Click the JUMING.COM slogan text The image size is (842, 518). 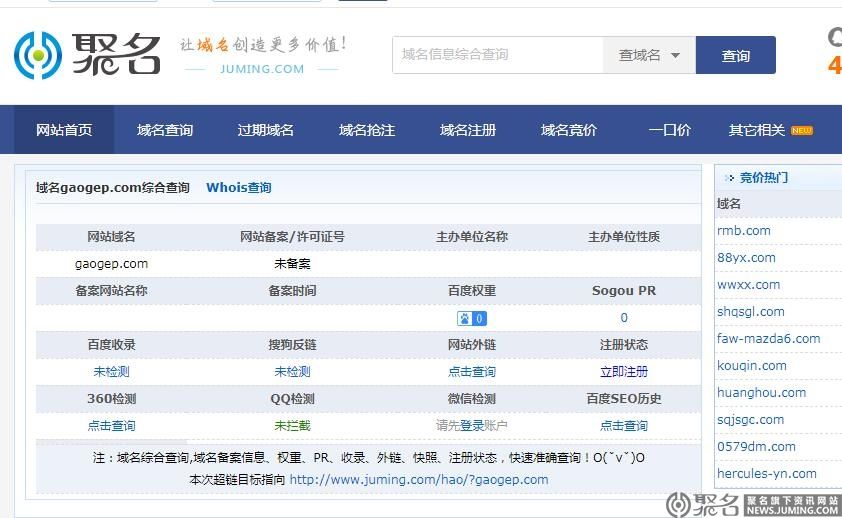tap(262, 69)
